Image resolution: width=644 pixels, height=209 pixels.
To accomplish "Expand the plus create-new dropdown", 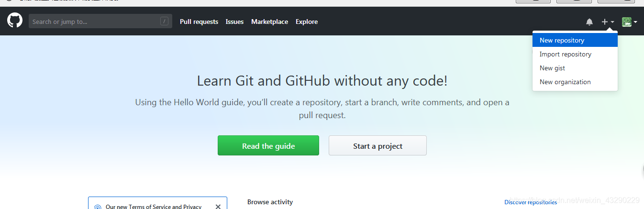I will click(608, 22).
